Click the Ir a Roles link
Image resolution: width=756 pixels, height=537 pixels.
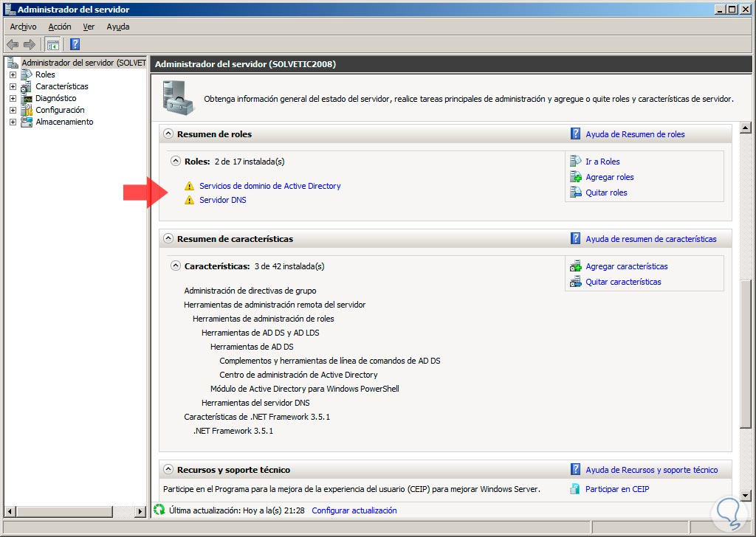[602, 162]
